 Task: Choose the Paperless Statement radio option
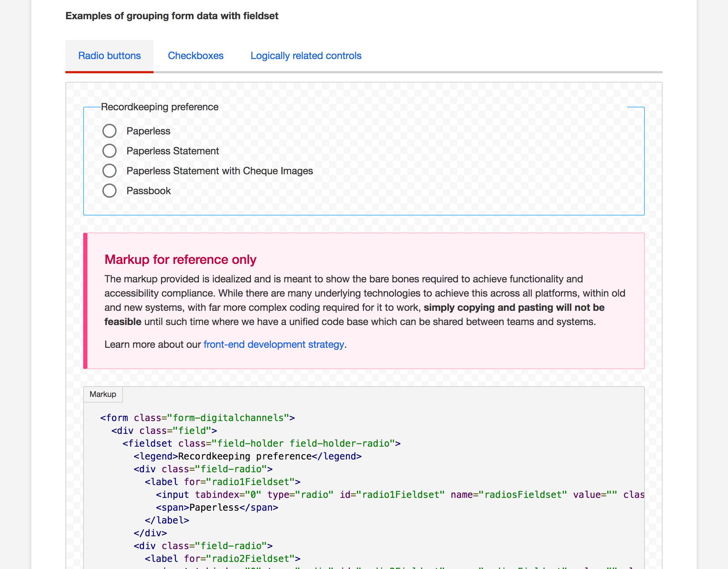click(109, 151)
